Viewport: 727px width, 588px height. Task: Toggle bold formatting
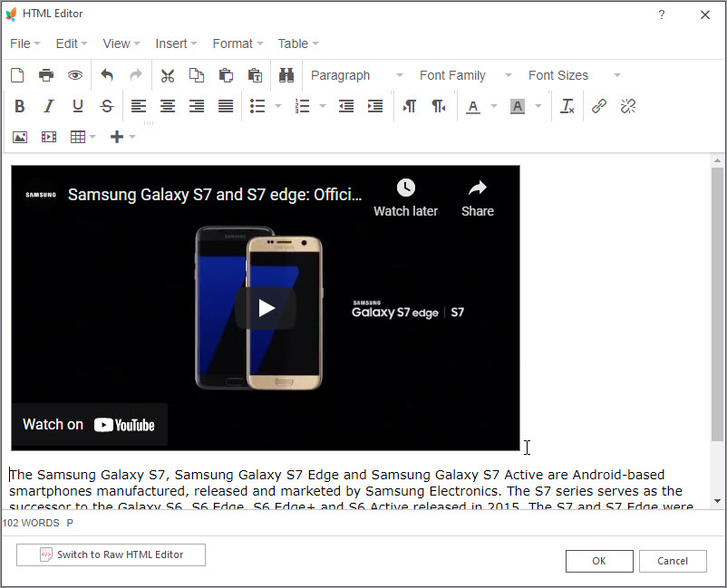(x=19, y=106)
